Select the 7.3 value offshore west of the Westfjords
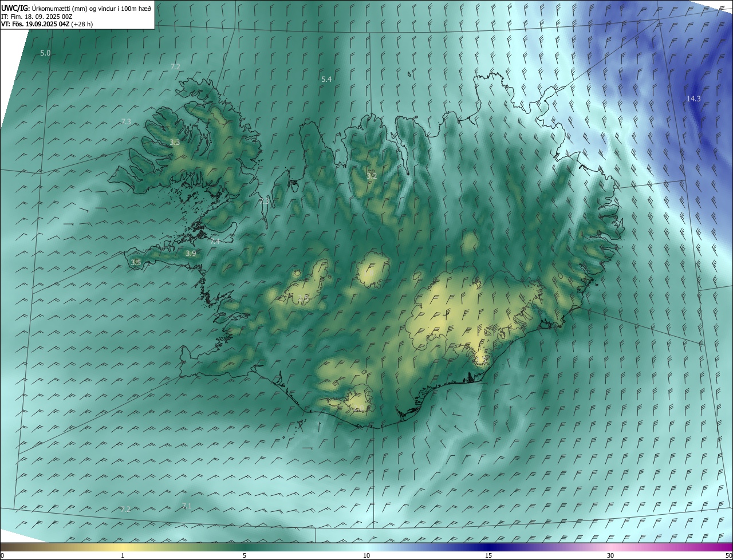This screenshot has width=733, height=560. pyautogui.click(x=126, y=121)
